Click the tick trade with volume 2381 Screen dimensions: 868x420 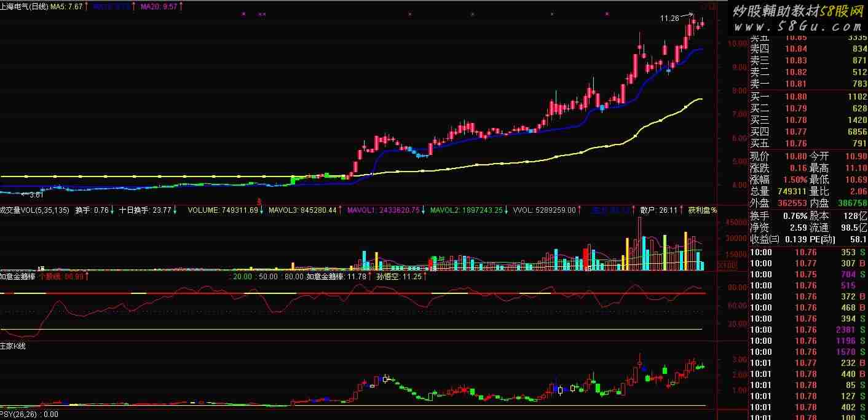click(x=846, y=330)
